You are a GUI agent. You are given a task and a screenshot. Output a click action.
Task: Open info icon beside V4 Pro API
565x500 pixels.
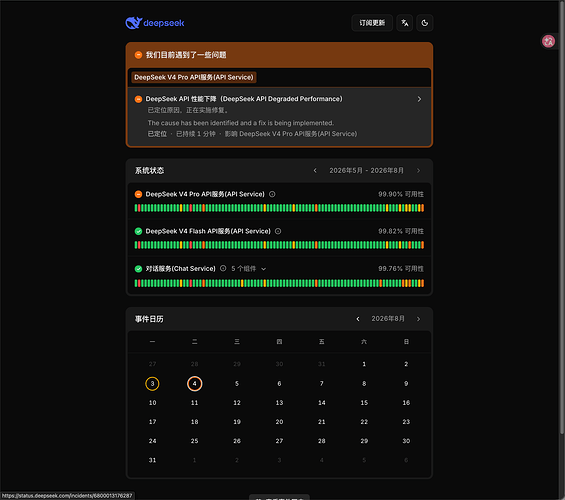(272, 194)
